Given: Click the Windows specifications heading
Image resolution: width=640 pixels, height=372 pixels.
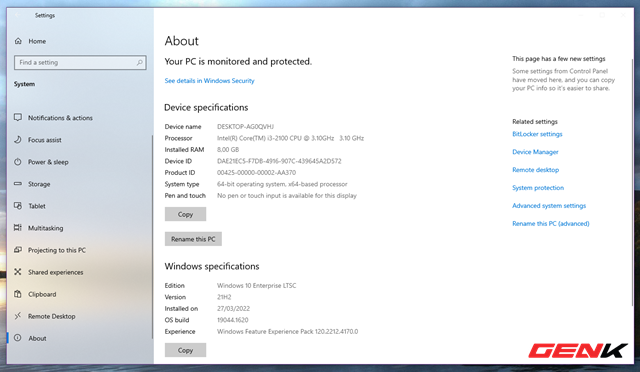Looking at the screenshot, I should pyautogui.click(x=212, y=266).
